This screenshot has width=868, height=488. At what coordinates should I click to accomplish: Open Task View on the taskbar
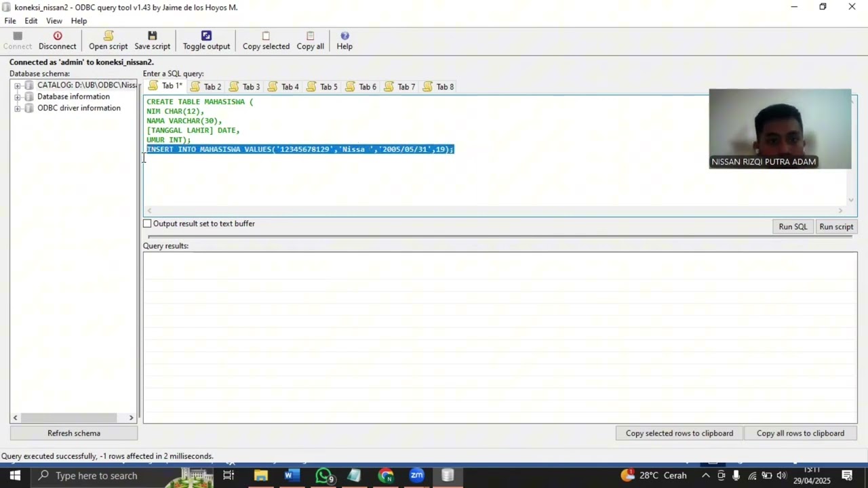[229, 476]
